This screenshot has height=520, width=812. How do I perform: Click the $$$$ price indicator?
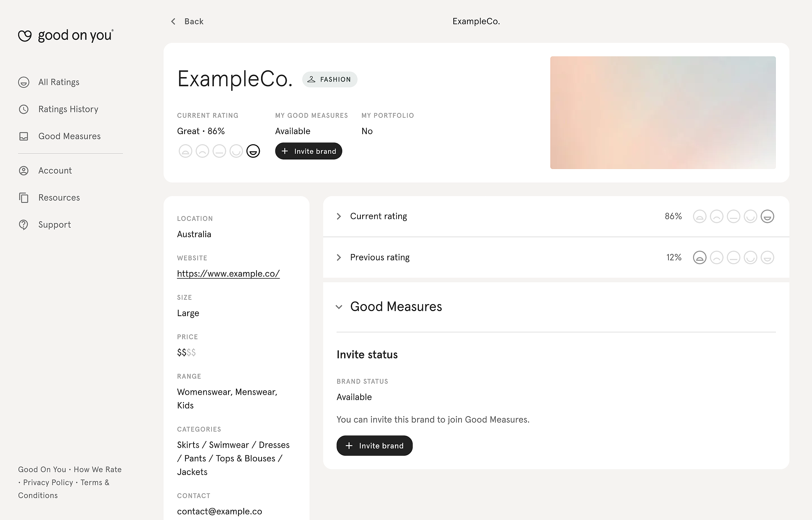pos(187,353)
